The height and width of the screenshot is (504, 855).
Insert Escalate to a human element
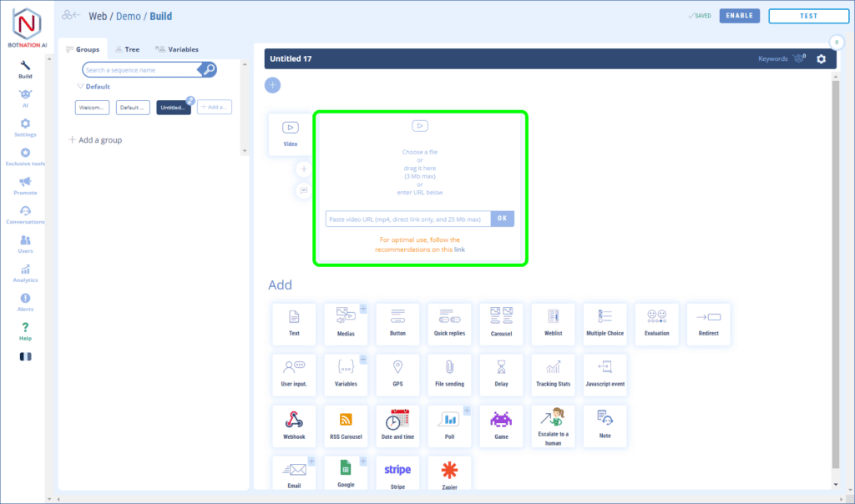coord(553,426)
